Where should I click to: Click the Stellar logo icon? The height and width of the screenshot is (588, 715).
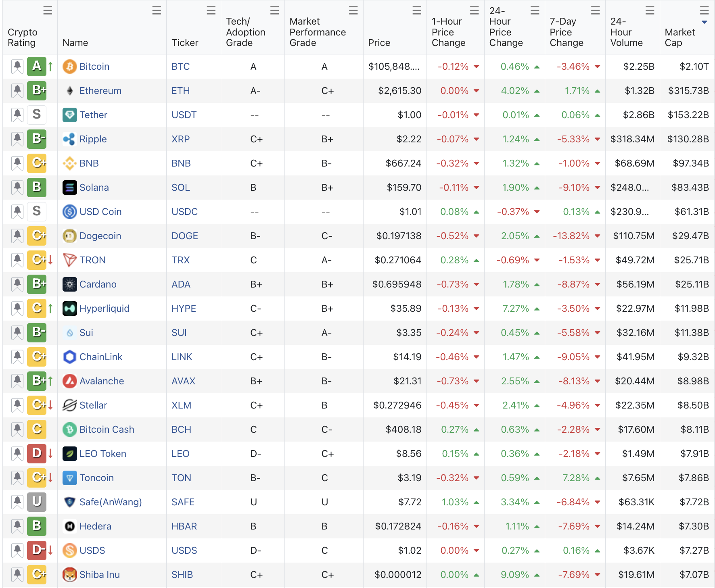70,405
